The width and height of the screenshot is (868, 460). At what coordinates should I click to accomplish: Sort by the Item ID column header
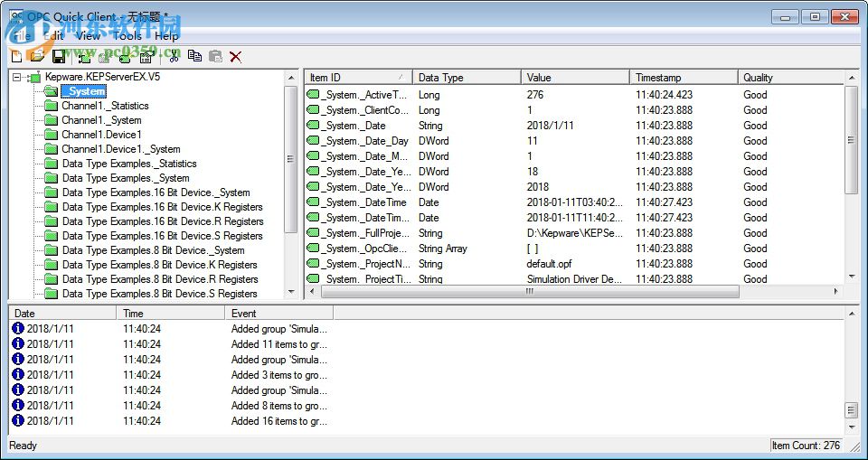[x=358, y=78]
